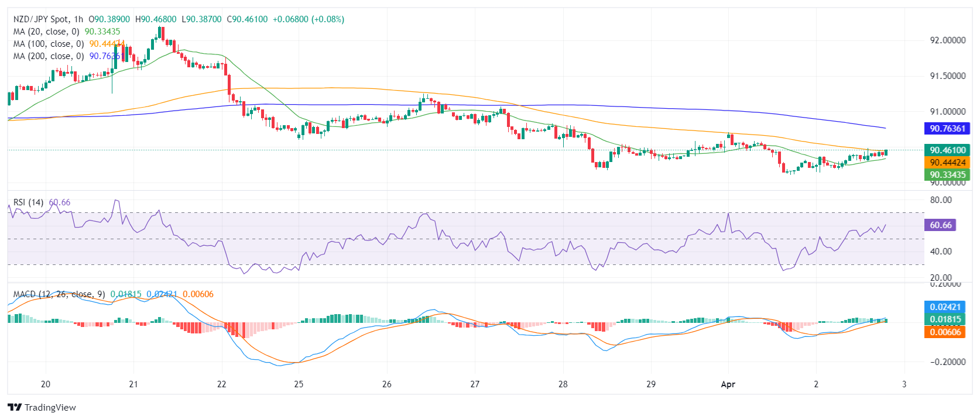Image resolution: width=980 pixels, height=420 pixels.
Task: Click the TradingView text link
Action: coord(50,408)
